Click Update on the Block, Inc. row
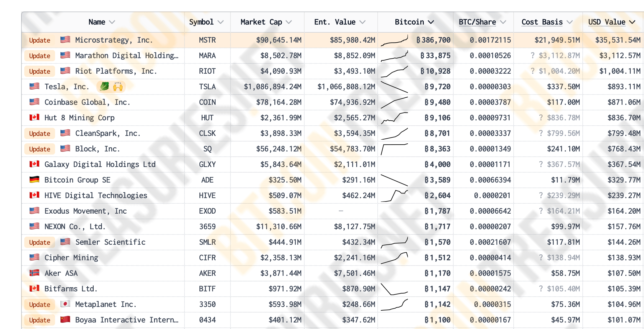This screenshot has height=329, width=644. [40, 149]
